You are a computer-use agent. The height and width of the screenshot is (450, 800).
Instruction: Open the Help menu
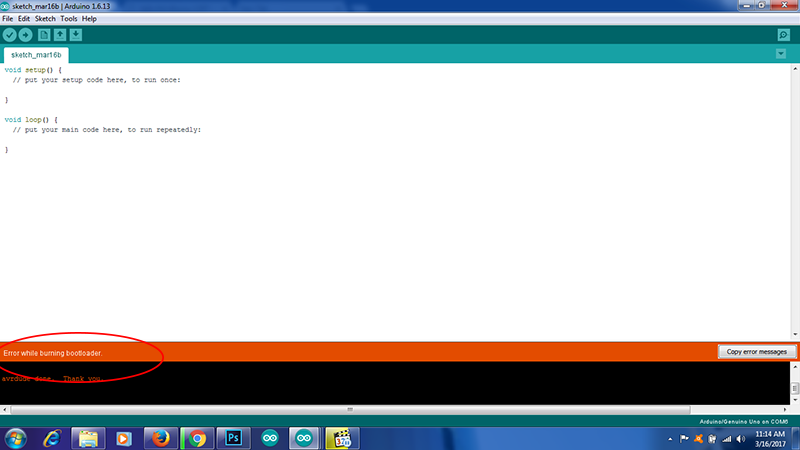click(x=89, y=19)
